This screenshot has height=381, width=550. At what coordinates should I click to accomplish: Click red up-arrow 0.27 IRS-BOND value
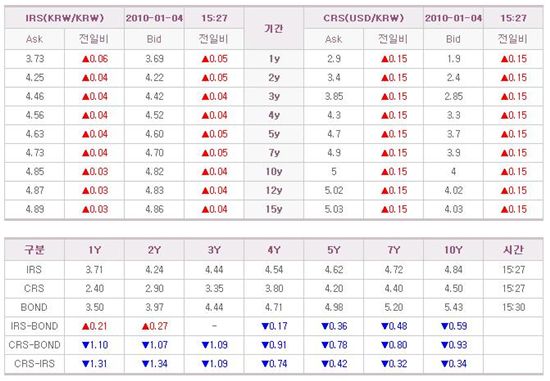(154, 326)
